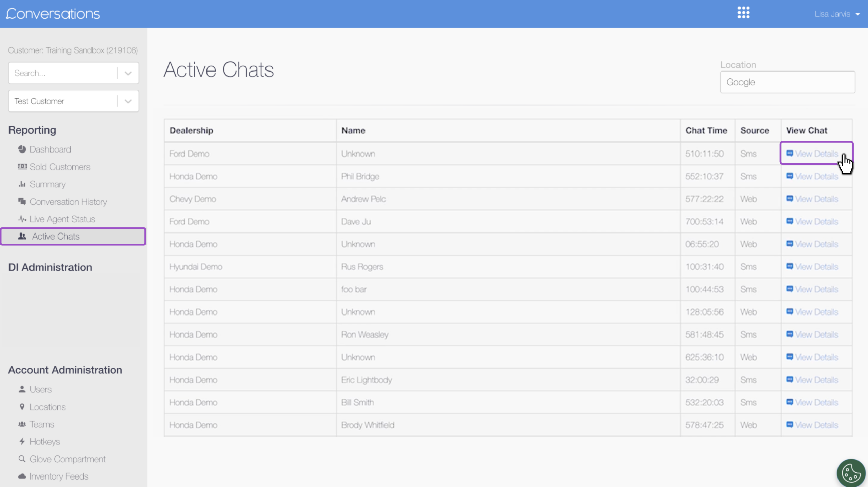Click the 700:53:14 chat time cell

707,222
